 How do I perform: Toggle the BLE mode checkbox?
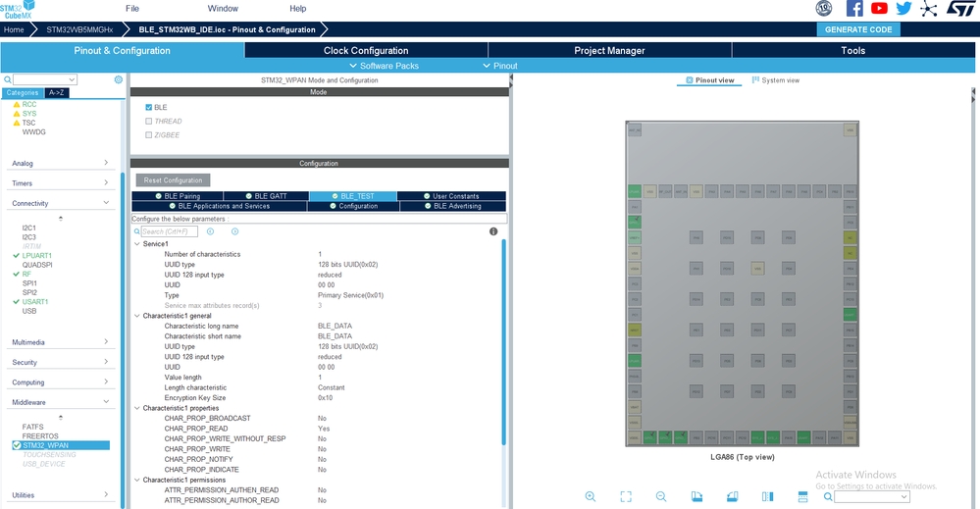click(x=149, y=108)
